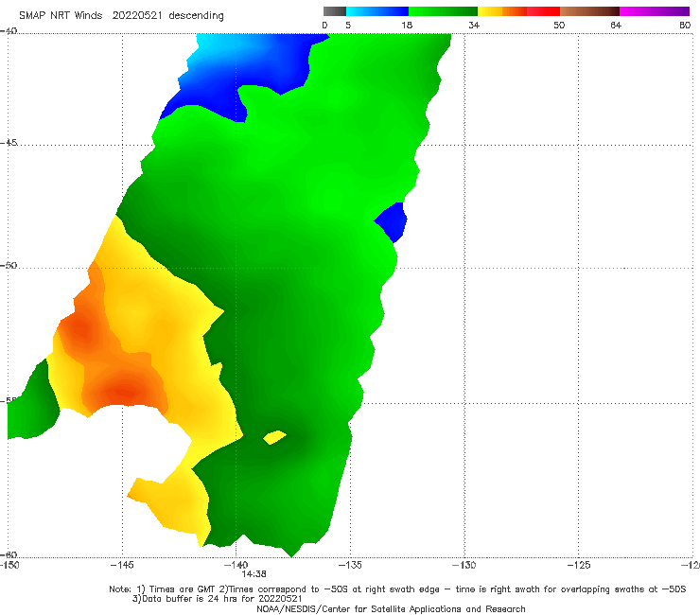The height and width of the screenshot is (615, 700).
Task: Click the brown segment of the color bar
Action: (x=589, y=11)
